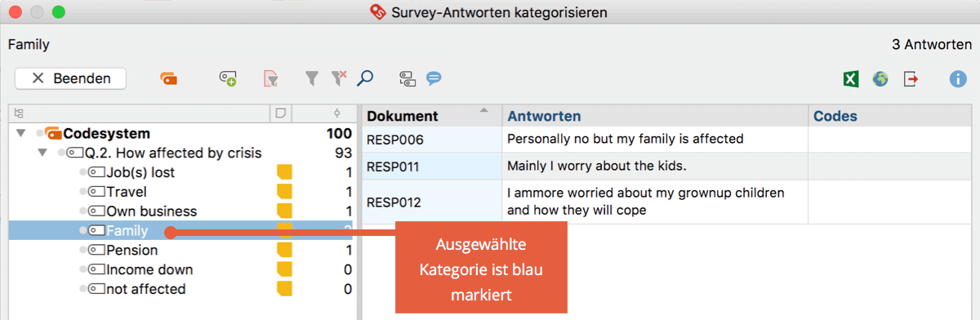Click the Beenden button
980x320 pixels.
tap(71, 78)
